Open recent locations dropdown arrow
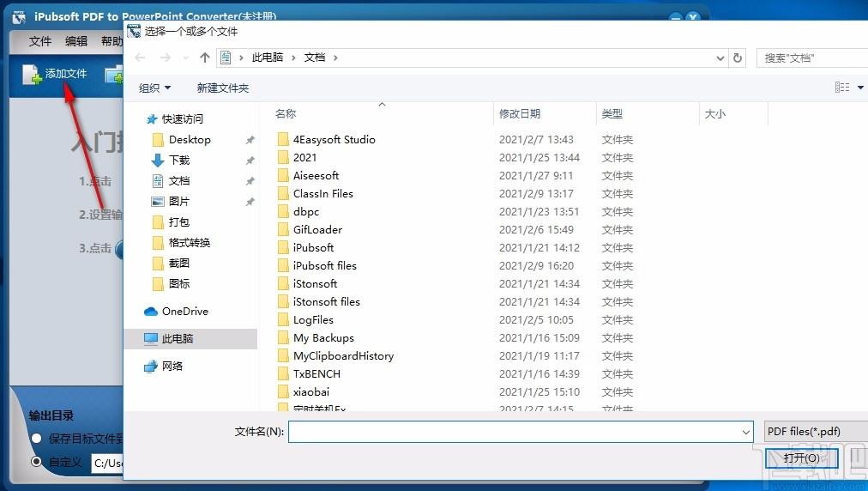The width and height of the screenshot is (868, 491). 186,58
